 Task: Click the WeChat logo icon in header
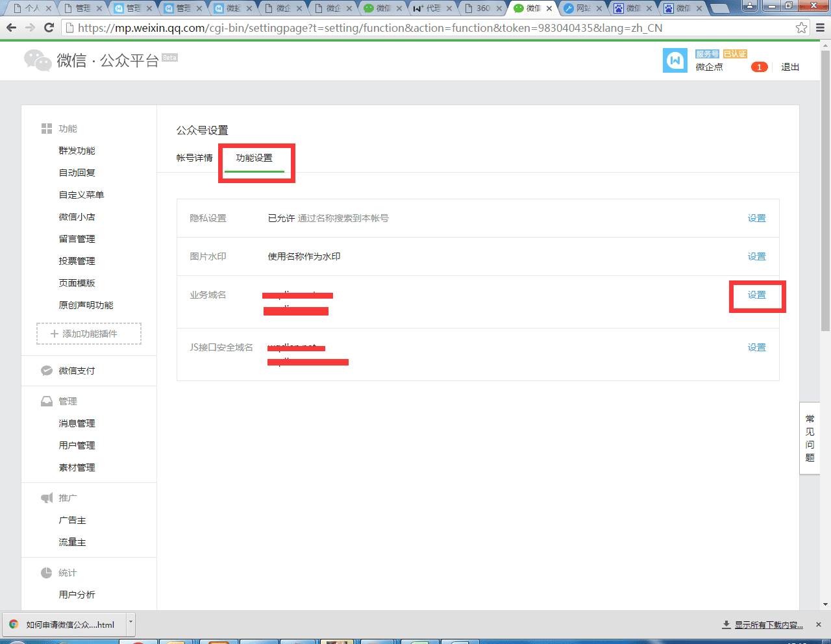tap(38, 60)
